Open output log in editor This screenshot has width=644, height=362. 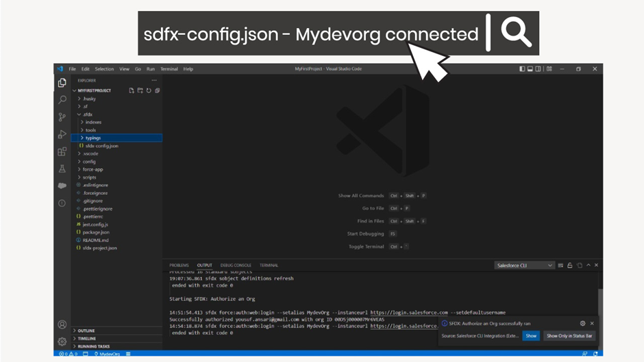pyautogui.click(x=579, y=266)
